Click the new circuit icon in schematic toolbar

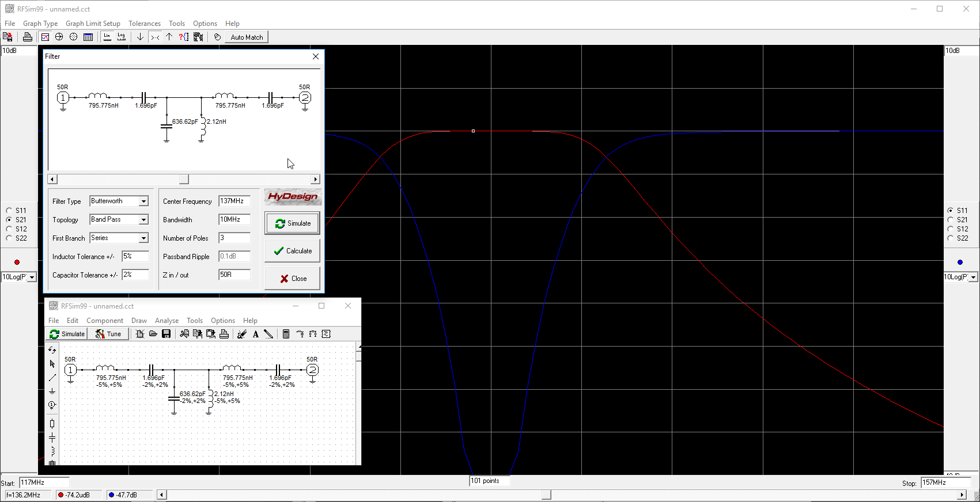tap(139, 334)
